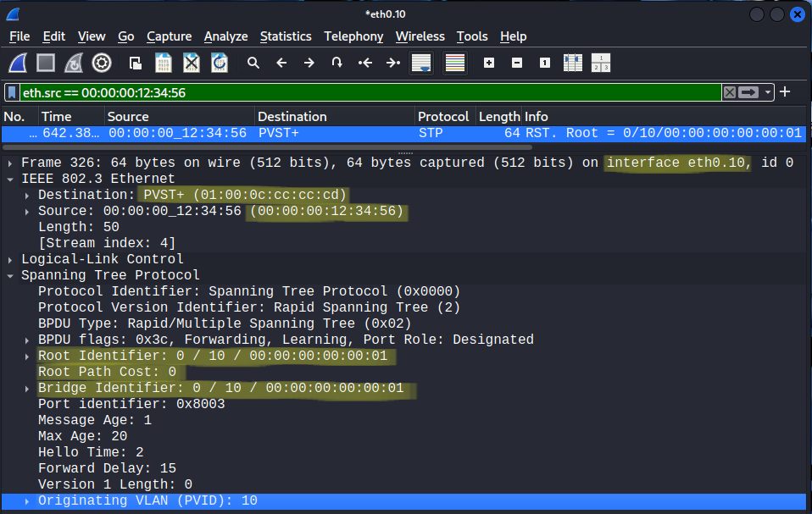Stop the running packet capture
Screen dimensions: 812x514
pyautogui.click(x=46, y=63)
